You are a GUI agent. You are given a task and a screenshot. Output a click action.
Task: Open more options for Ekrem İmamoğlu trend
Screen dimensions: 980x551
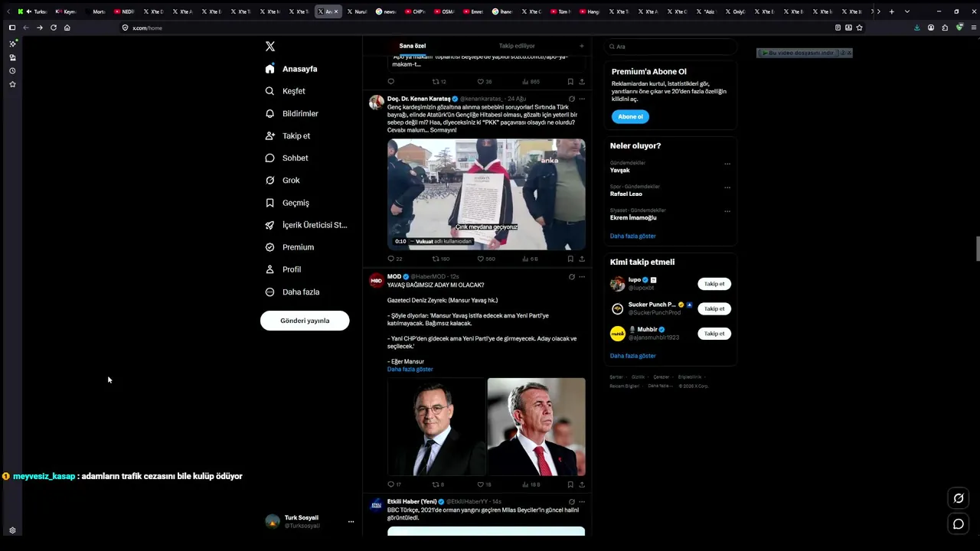click(727, 211)
